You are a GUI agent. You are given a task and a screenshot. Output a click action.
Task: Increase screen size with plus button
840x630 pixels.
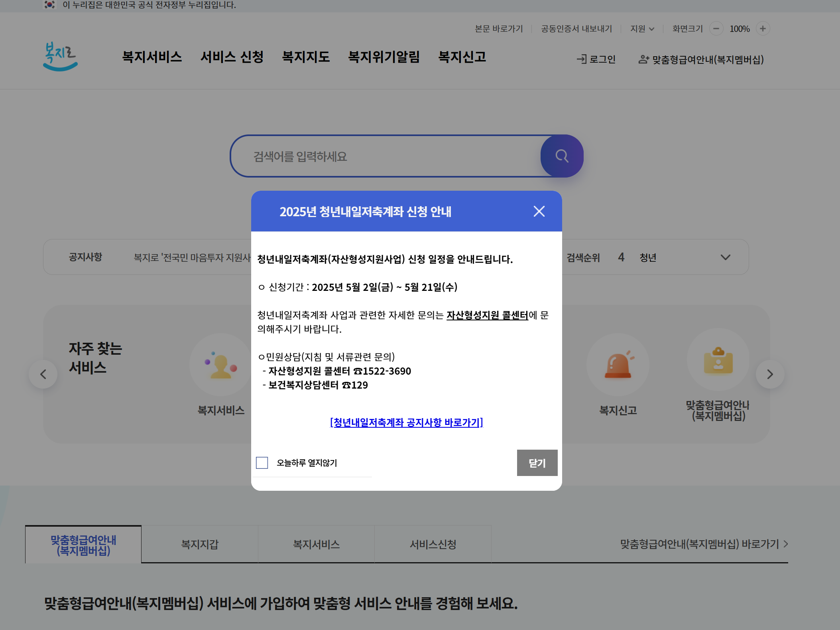(x=763, y=29)
